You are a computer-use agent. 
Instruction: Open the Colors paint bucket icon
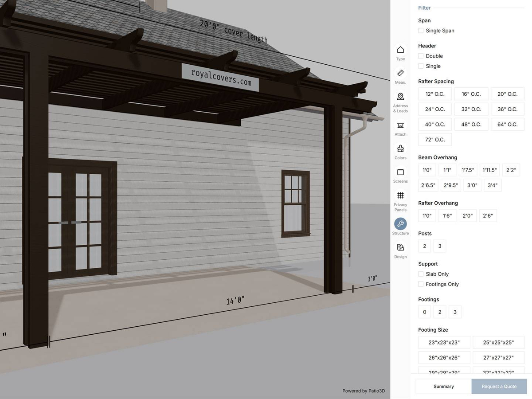click(400, 149)
